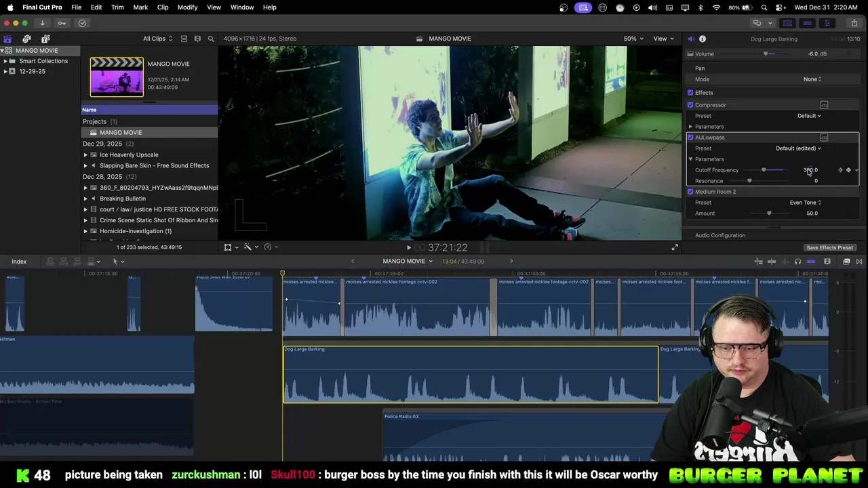
Task: Toggle browser panel visibility button
Action: [x=787, y=23]
